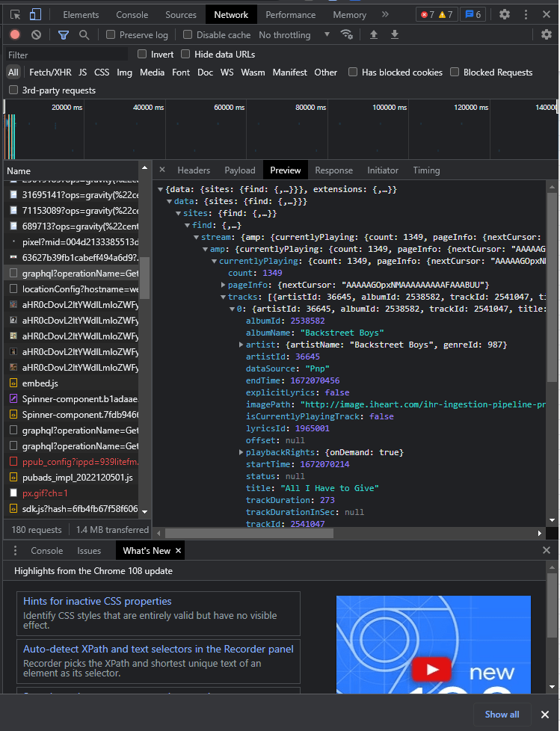Image resolution: width=560 pixels, height=731 pixels.
Task: Close the What's New tab
Action: point(178,551)
